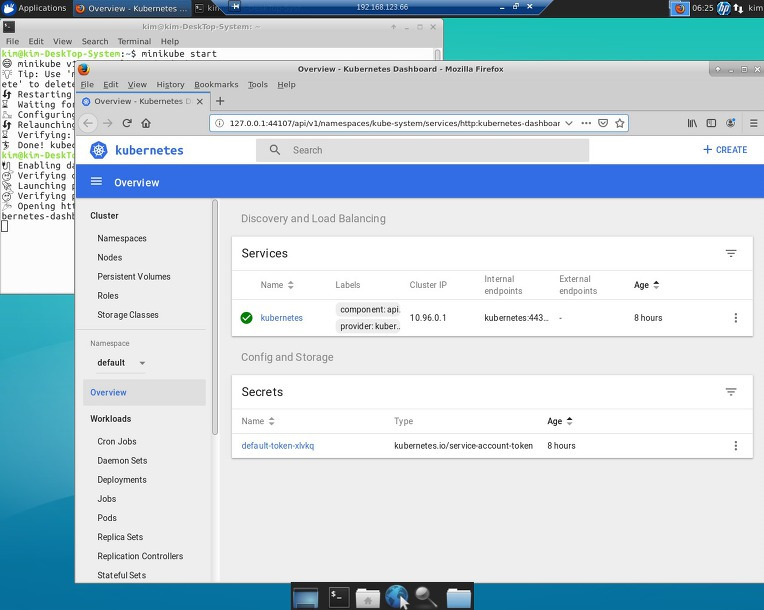Click the 06:25 clock in panel

tap(703, 8)
